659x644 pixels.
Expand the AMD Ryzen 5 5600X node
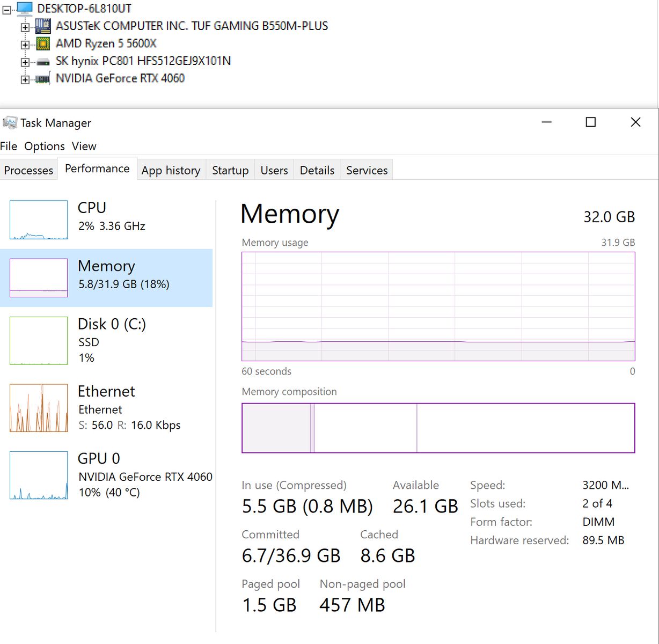tap(25, 45)
